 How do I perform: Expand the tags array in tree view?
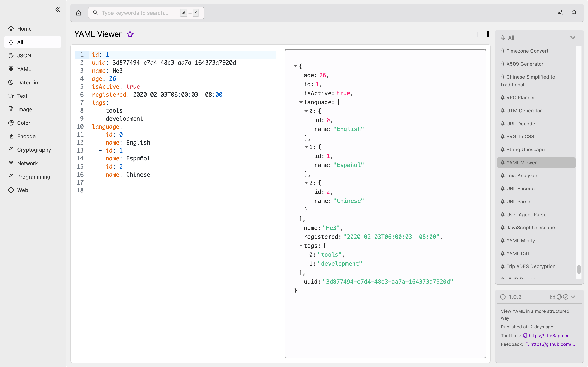tap(301, 246)
